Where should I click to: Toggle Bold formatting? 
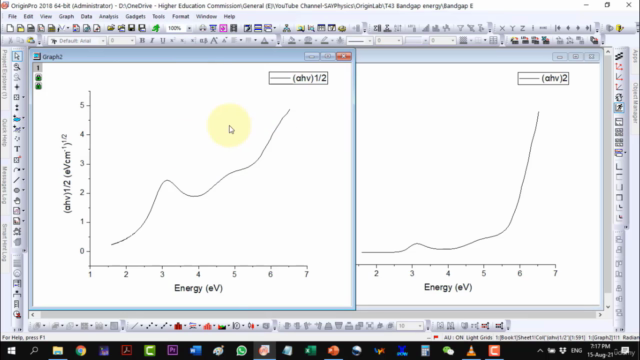(x=142, y=41)
